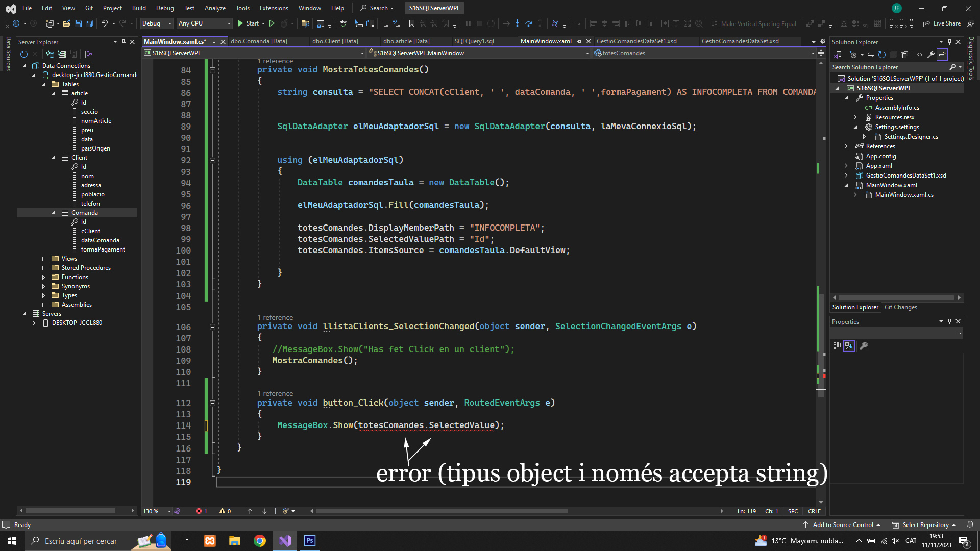Click Collapse All in Solution Explorer
The height and width of the screenshot is (551, 980).
[x=893, y=55]
